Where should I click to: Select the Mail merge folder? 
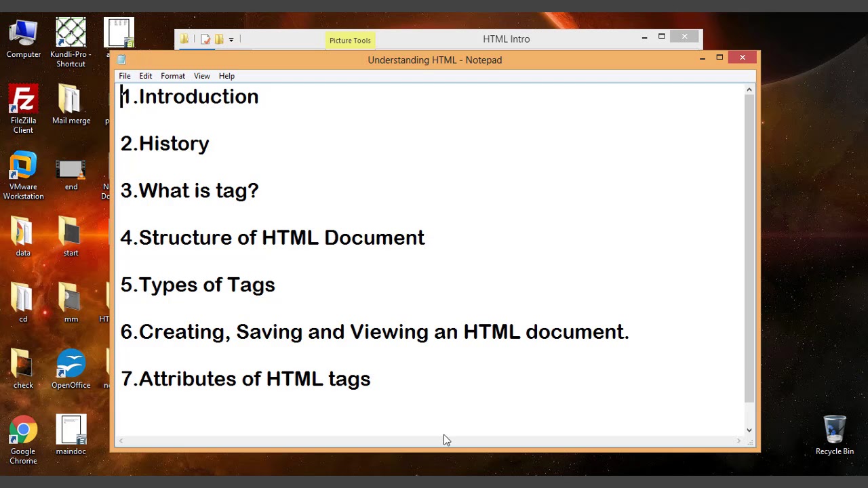[x=71, y=102]
